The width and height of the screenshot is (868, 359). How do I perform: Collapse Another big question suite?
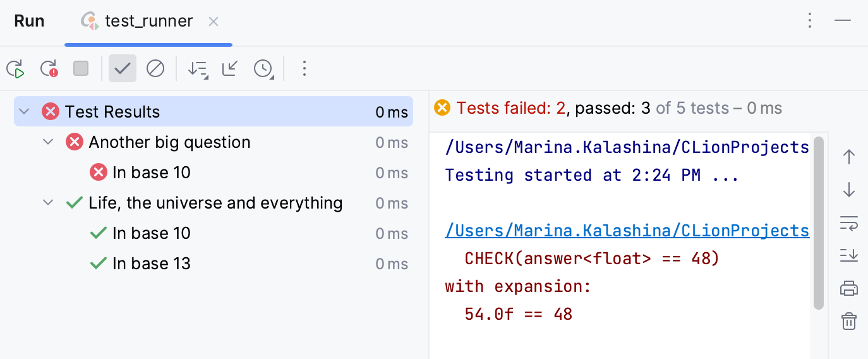tap(49, 142)
